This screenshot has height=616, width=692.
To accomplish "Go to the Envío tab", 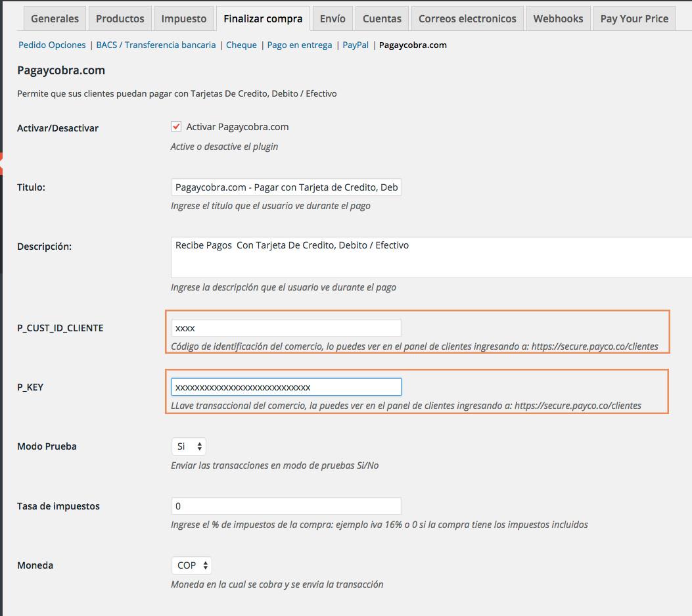I will (333, 18).
